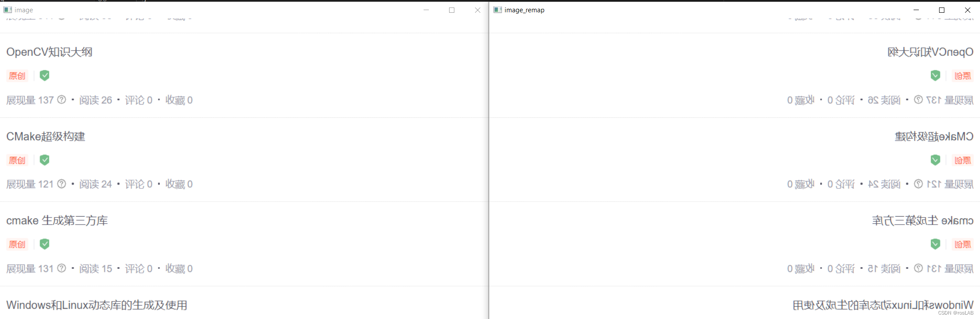Image resolution: width=980 pixels, height=319 pixels.
Task: Maximize the image_remap window
Action: (x=942, y=10)
